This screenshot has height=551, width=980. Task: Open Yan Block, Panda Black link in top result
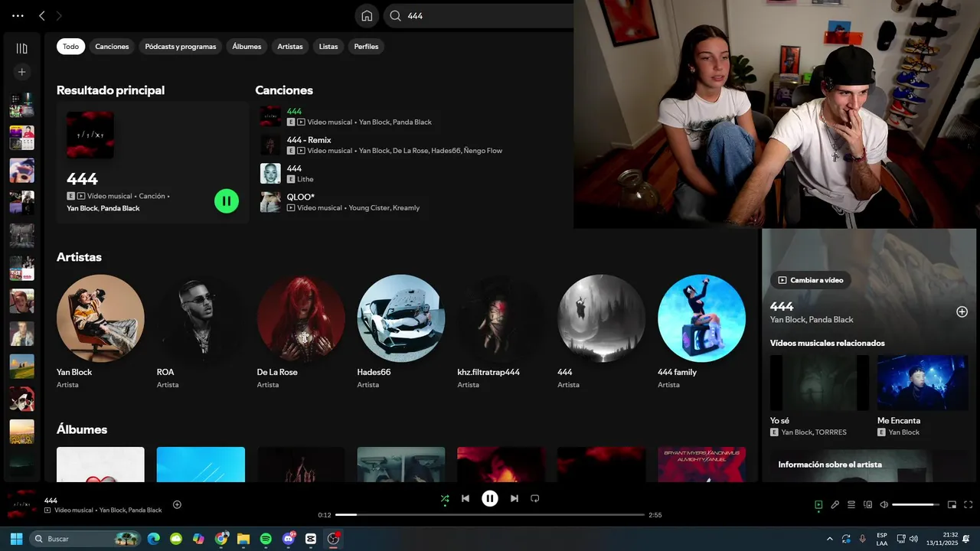coord(103,208)
